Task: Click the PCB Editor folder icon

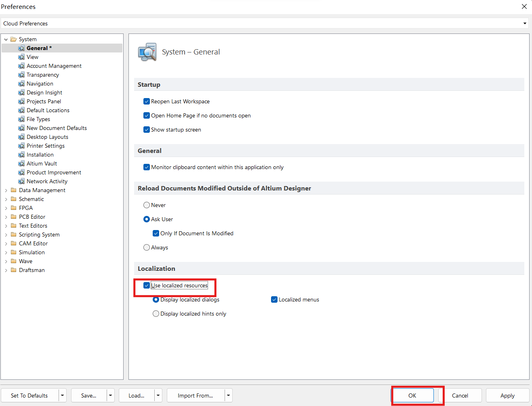Action: 14,217
